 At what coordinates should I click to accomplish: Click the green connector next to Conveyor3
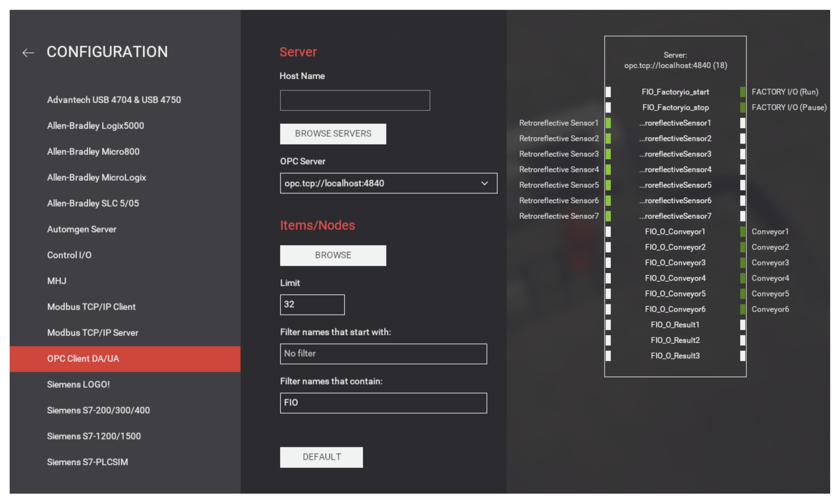pyautogui.click(x=743, y=263)
